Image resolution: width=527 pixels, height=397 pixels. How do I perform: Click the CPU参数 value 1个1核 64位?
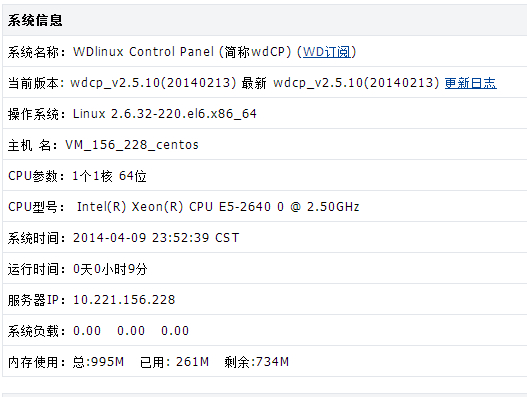109,176
